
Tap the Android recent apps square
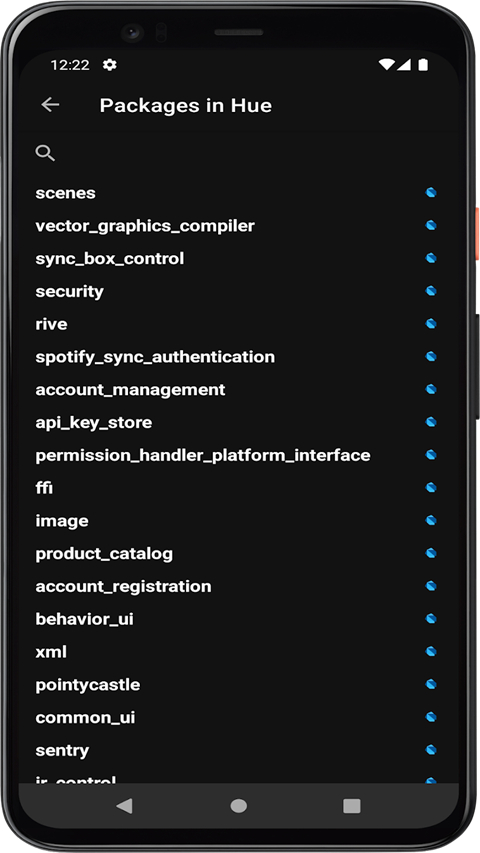[x=352, y=806]
